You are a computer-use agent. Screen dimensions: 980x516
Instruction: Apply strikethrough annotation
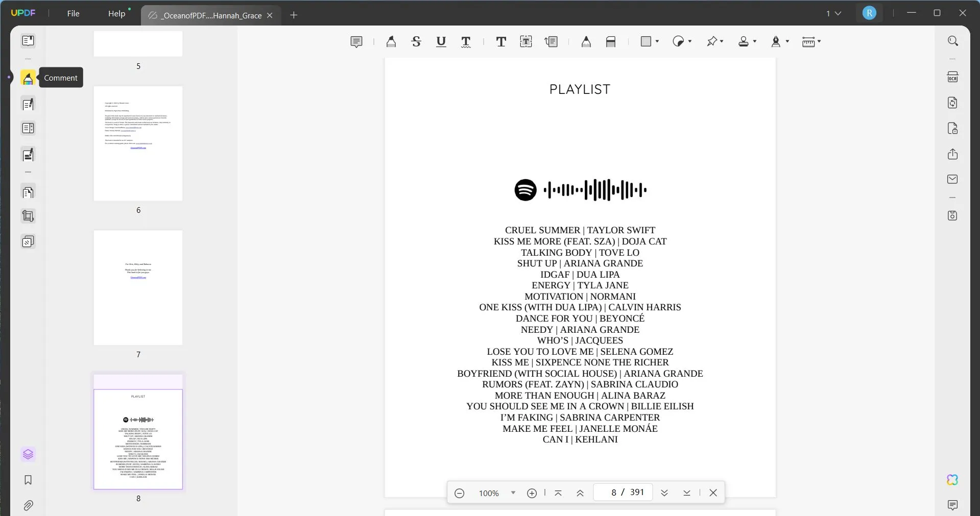coord(417,41)
